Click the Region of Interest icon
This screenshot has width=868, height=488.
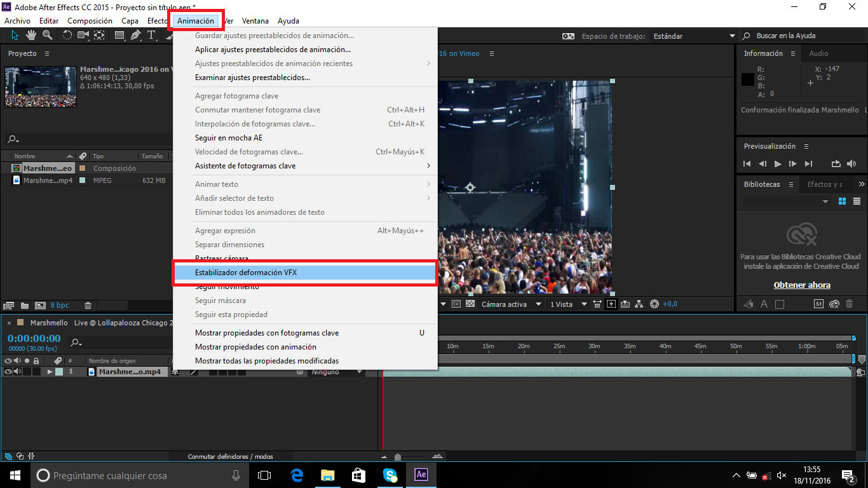(x=456, y=304)
